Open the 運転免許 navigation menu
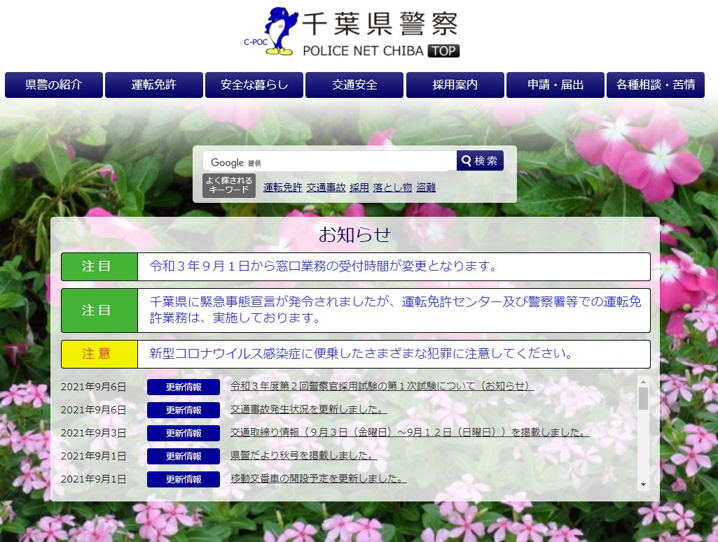The image size is (718, 542). [x=154, y=85]
